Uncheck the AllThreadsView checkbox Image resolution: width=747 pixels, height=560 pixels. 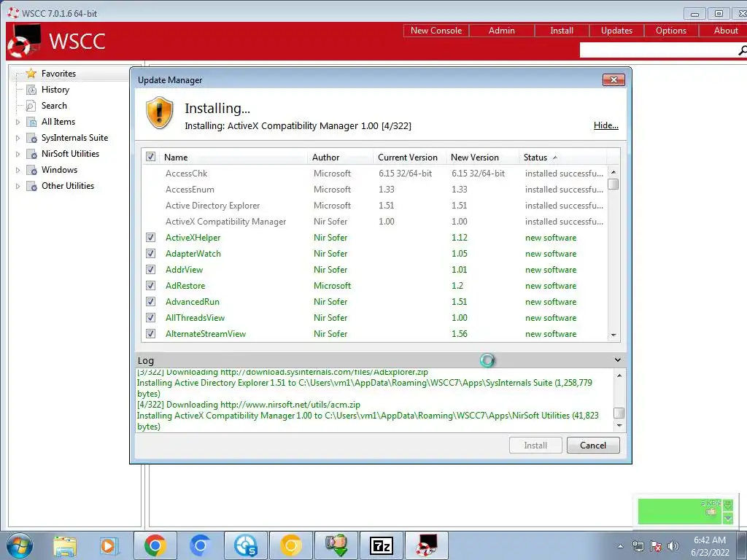pos(150,318)
